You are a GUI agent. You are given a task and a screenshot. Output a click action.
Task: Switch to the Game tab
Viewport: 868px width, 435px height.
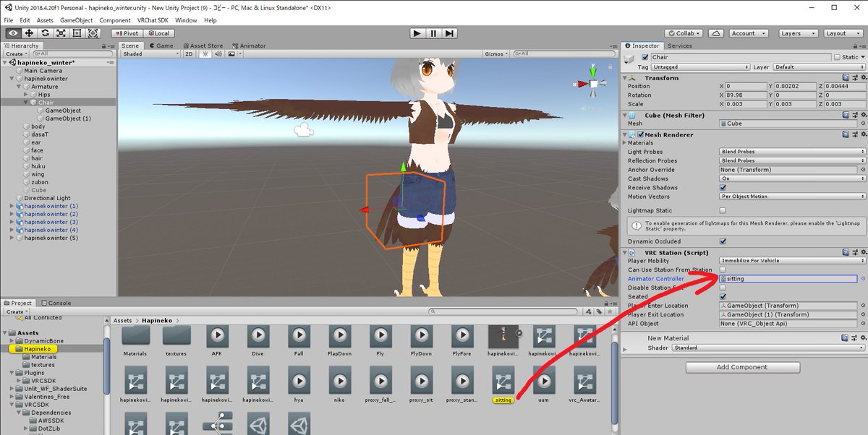161,46
